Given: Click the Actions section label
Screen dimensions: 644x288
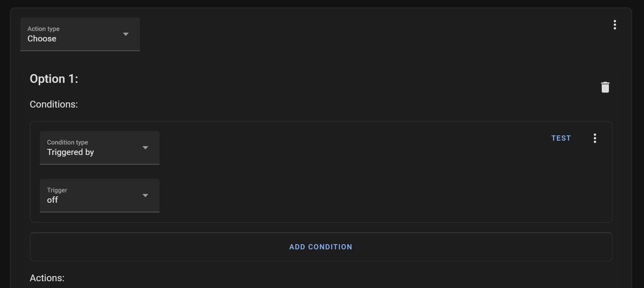Looking at the screenshot, I should 47,278.
